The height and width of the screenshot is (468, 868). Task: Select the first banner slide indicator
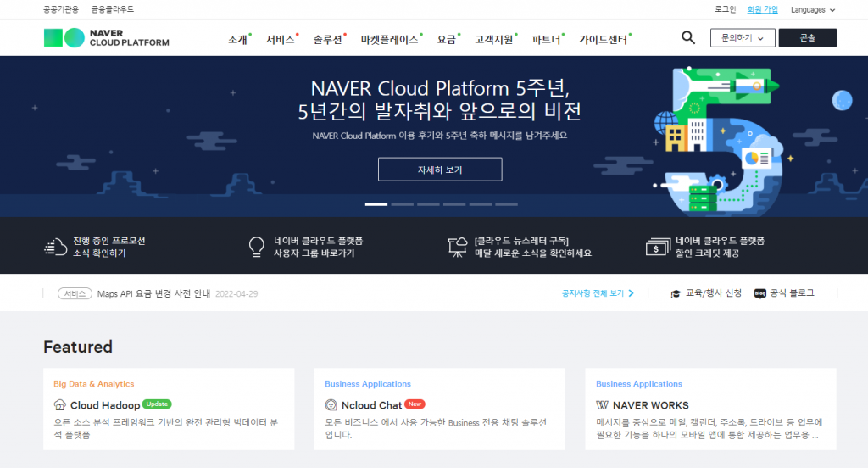(376, 204)
